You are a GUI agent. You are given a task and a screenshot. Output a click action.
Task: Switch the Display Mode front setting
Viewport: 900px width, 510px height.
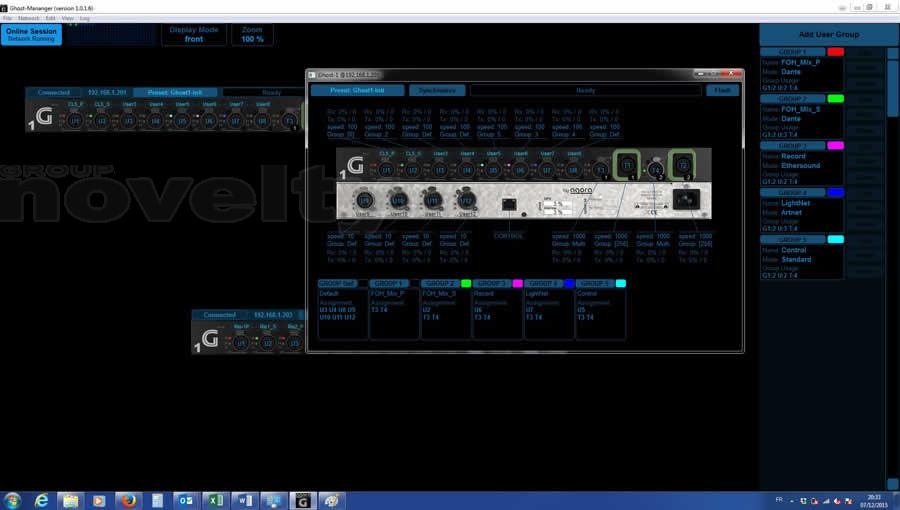click(194, 34)
